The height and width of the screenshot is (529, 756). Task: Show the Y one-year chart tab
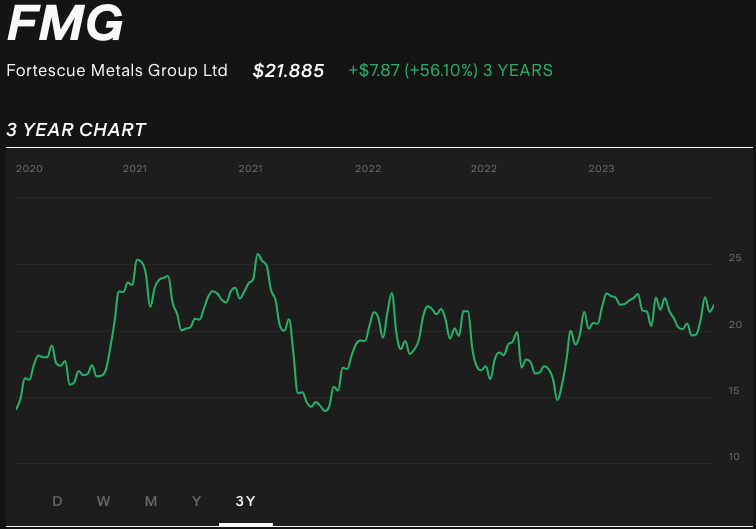pos(197,501)
